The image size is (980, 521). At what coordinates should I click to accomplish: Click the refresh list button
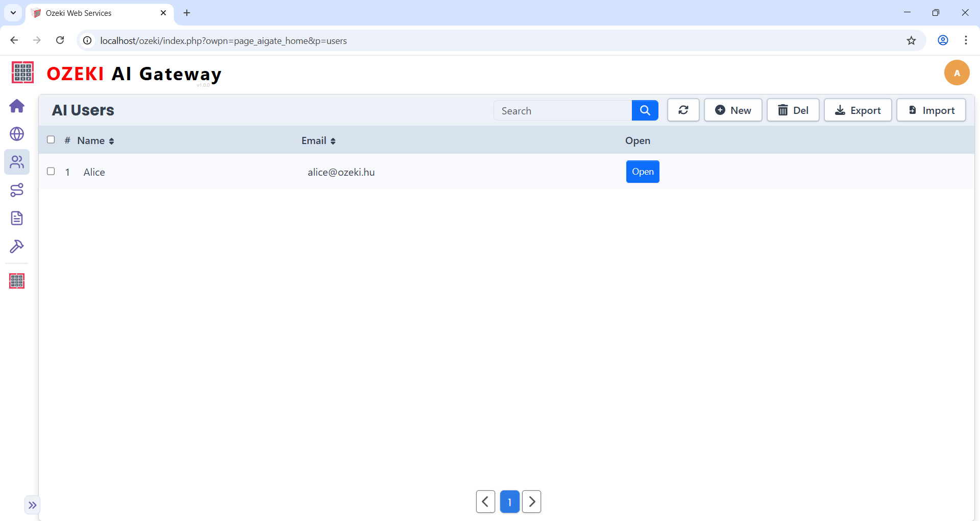(683, 110)
